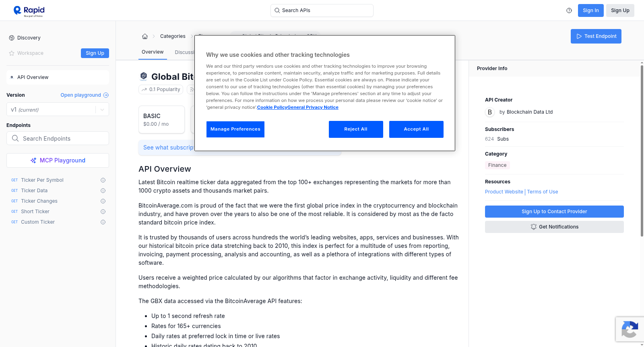Click the Search Endpoints magnifier icon
The height and width of the screenshot is (347, 644).
15,138
